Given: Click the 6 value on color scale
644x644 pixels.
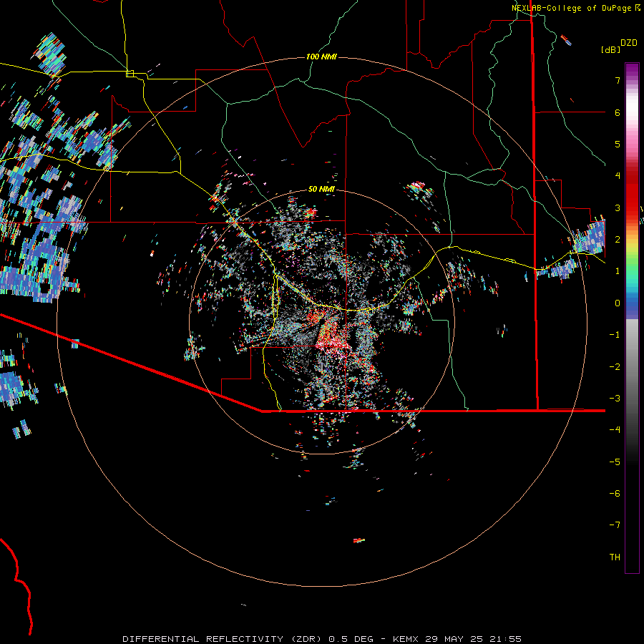Looking at the screenshot, I should click(x=618, y=112).
